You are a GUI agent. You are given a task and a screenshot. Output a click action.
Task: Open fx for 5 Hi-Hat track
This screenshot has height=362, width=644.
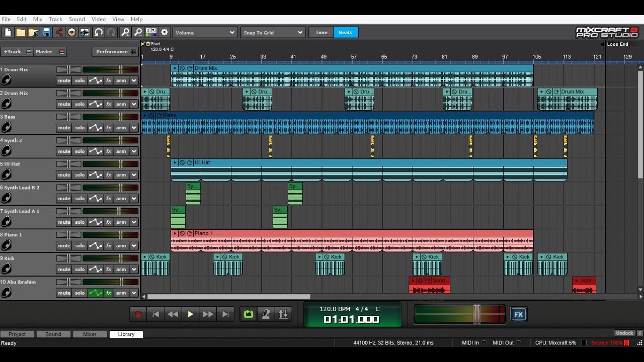(x=108, y=175)
